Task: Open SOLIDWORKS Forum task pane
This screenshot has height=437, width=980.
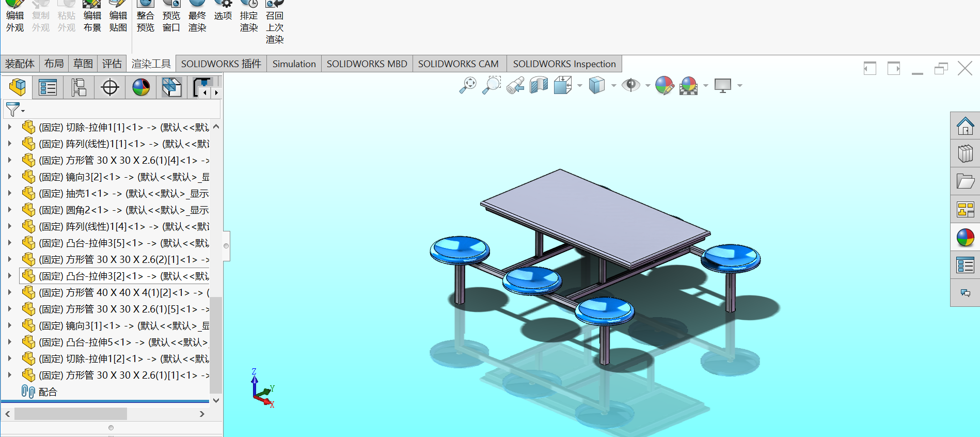Action: (x=965, y=293)
